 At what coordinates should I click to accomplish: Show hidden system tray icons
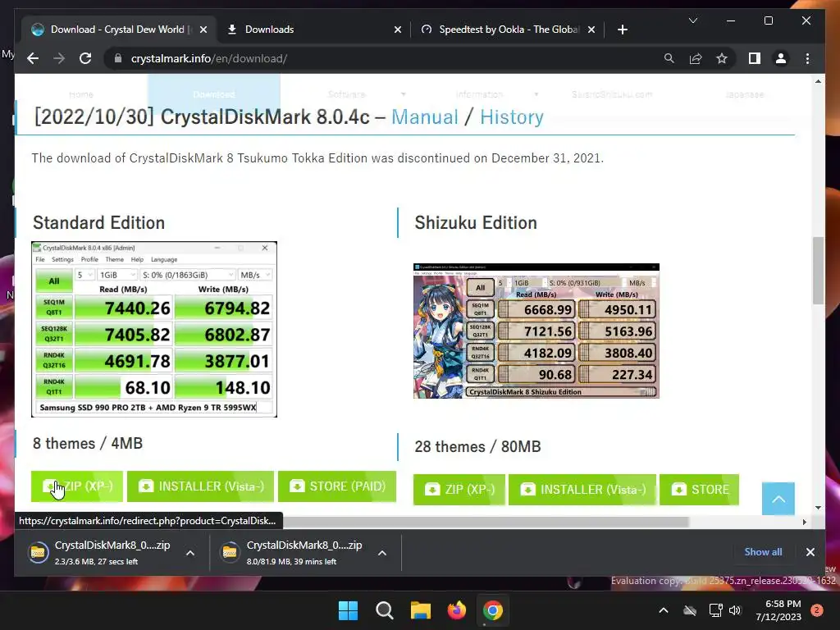(663, 610)
